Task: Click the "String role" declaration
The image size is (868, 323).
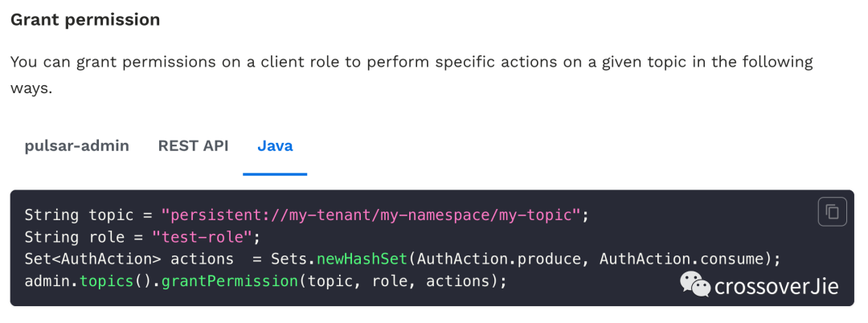Action: pos(75,237)
